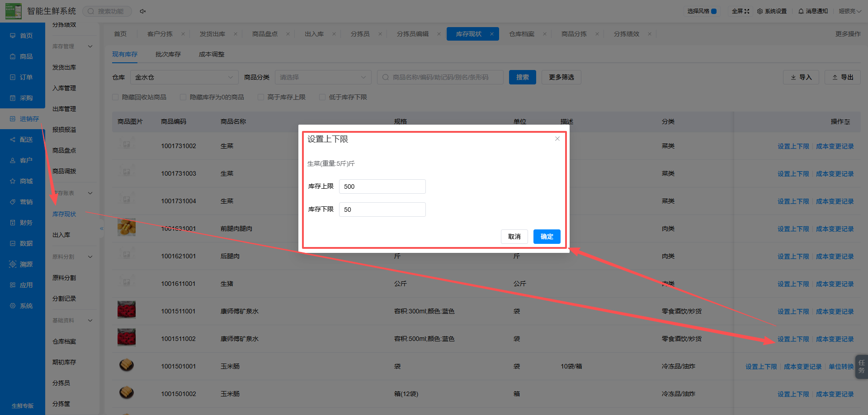Toggle 隐藏回收站商品 checkbox
This screenshot has height=415, width=868.
(115, 97)
